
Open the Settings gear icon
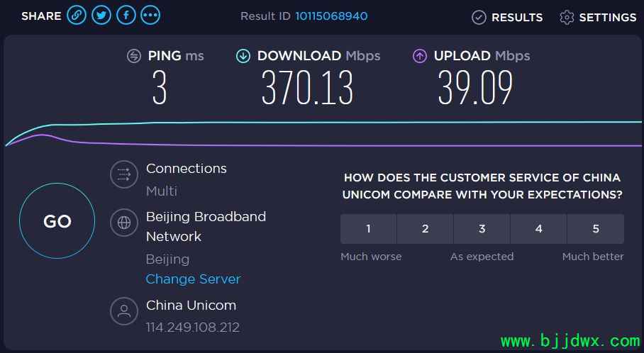pyautogui.click(x=567, y=17)
